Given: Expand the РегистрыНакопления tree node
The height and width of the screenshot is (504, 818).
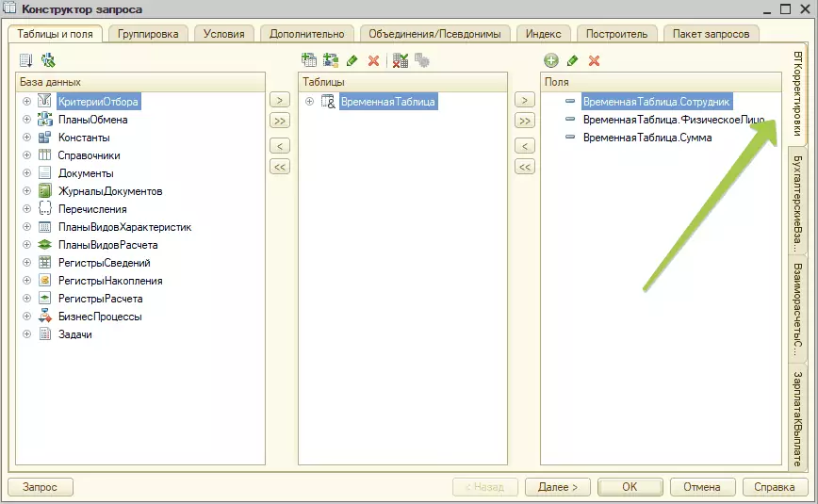Looking at the screenshot, I should click(x=26, y=281).
